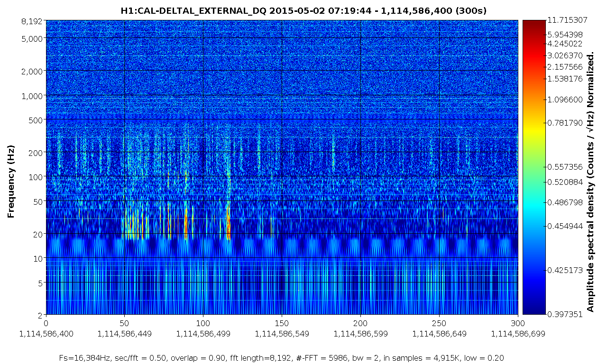Screen dimensions: 607x364
Task: Click colorbar value 1.096600
Action: coord(565,100)
